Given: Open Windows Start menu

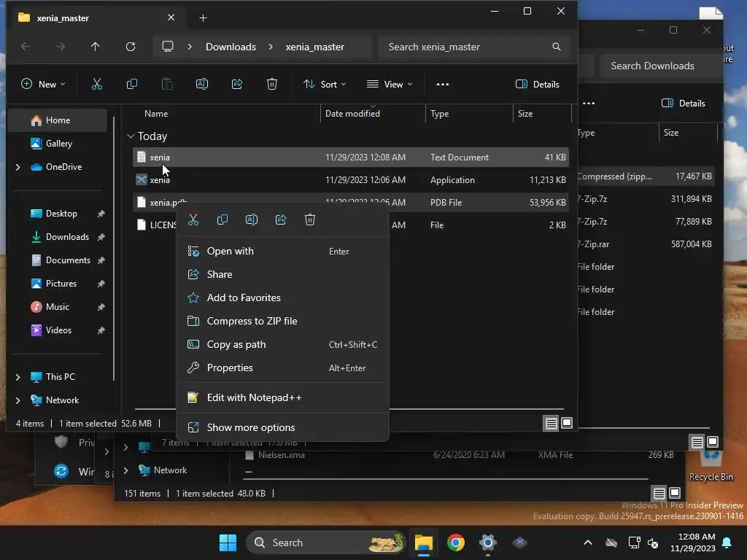Looking at the screenshot, I should click(228, 542).
